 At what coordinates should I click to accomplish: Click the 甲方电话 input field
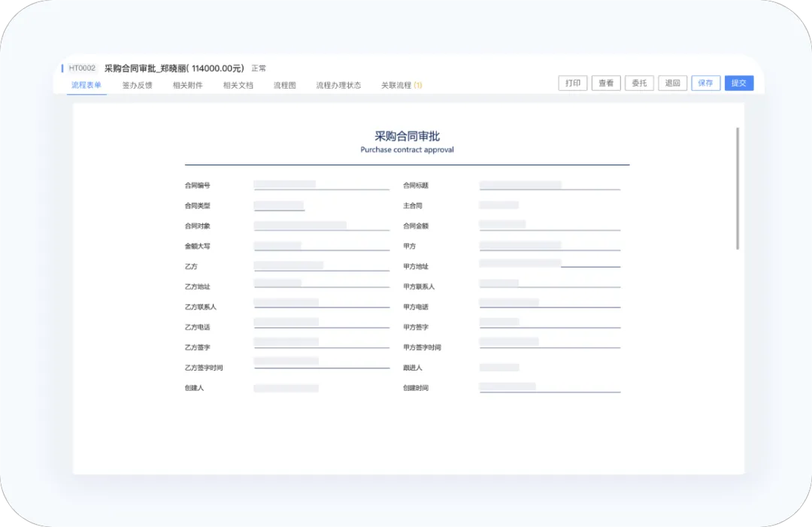click(x=549, y=307)
